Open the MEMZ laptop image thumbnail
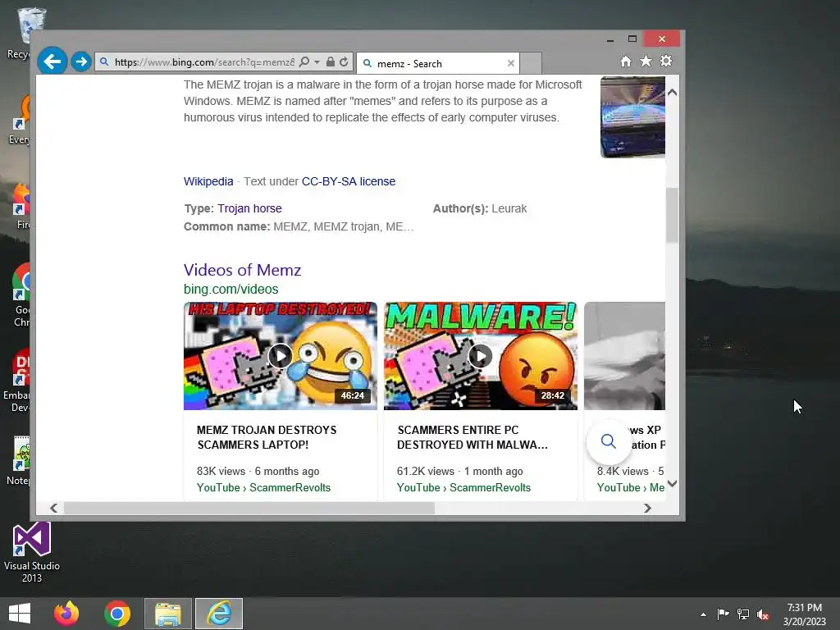Image resolution: width=840 pixels, height=630 pixels. [x=632, y=117]
